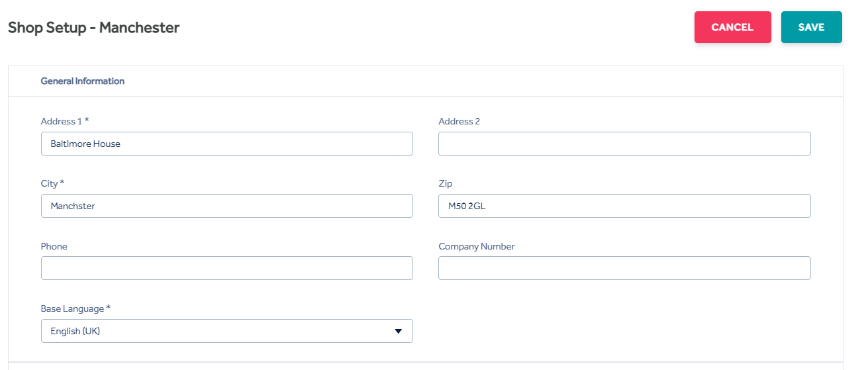Click the Phone field label

54,246
